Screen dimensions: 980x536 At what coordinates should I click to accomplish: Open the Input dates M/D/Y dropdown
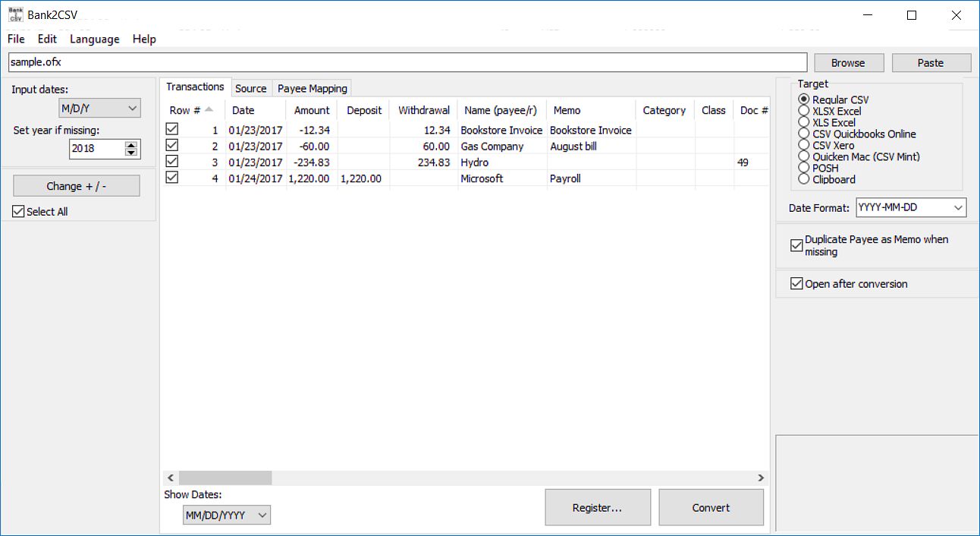coord(99,109)
